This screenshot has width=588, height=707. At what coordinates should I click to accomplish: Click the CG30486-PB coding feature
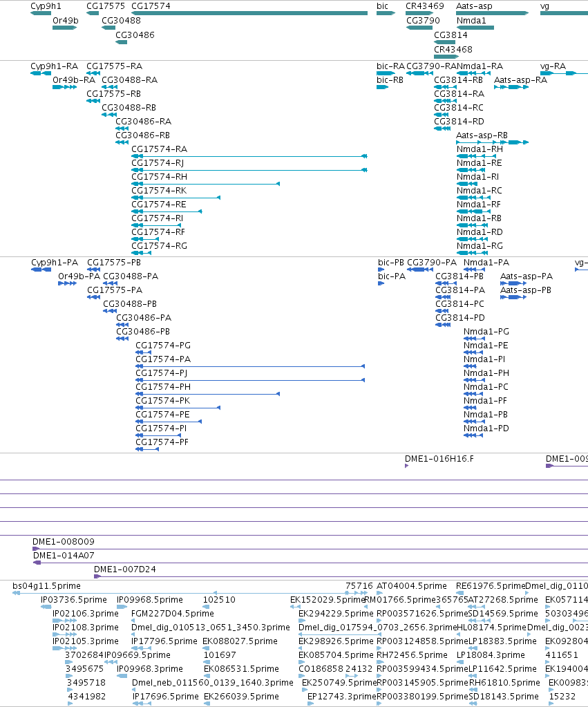pos(122,339)
